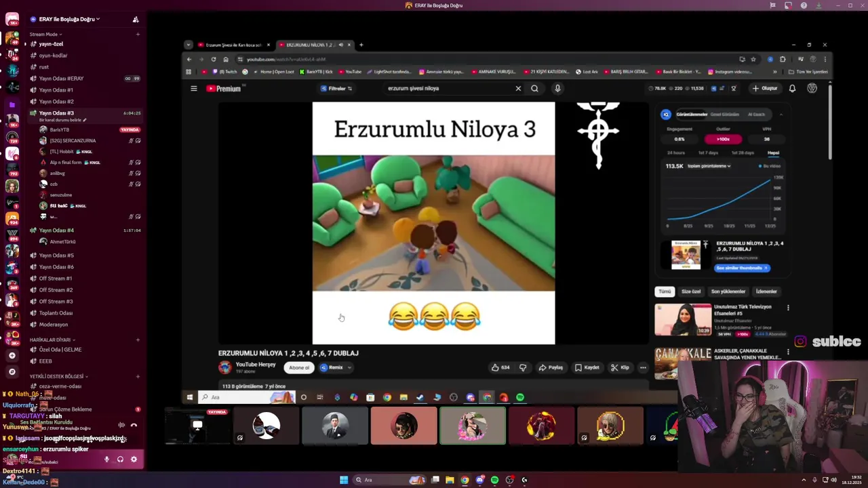The height and width of the screenshot is (488, 868).
Task: Click Kaydet save button
Action: (587, 367)
